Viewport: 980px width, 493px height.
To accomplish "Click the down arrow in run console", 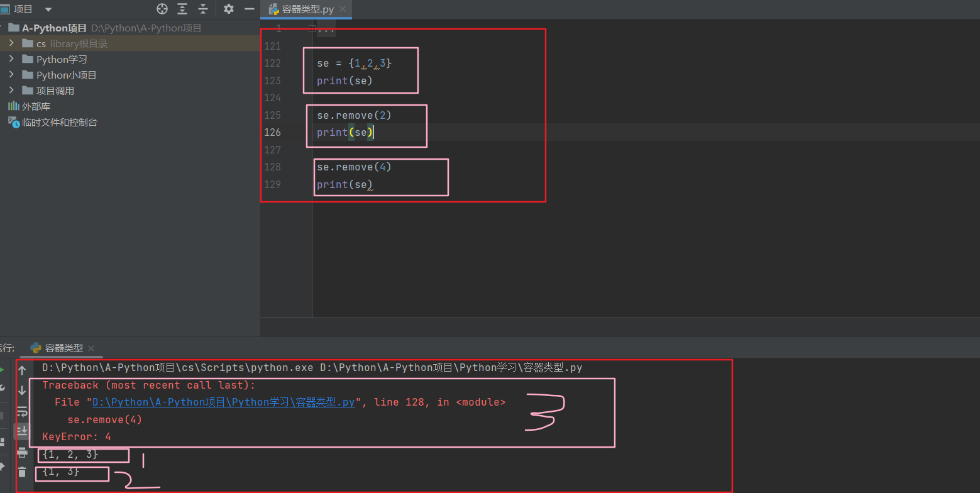I will pyautogui.click(x=22, y=391).
